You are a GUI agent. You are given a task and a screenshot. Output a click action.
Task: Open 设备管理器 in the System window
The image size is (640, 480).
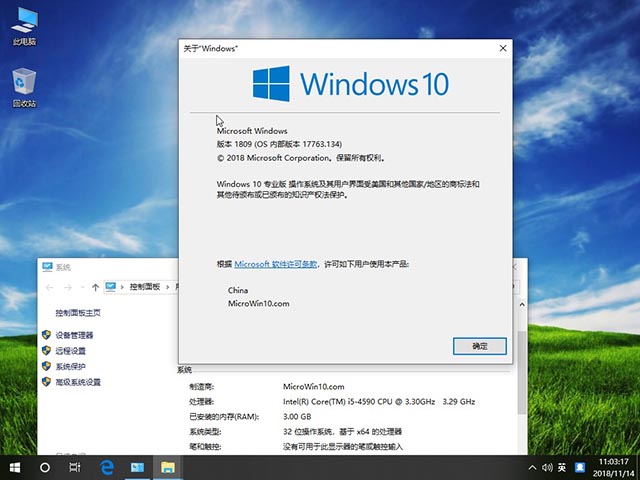pos(74,335)
